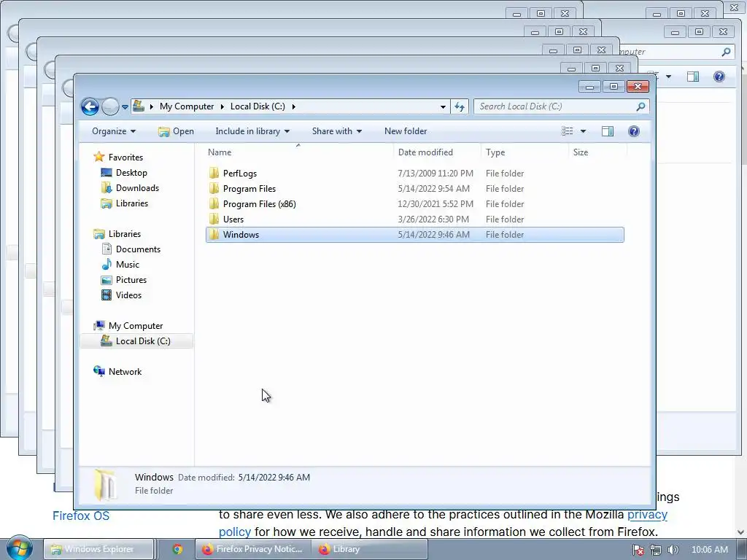Image resolution: width=747 pixels, height=560 pixels.
Task: Open the Pictures library
Action: pyautogui.click(x=131, y=279)
